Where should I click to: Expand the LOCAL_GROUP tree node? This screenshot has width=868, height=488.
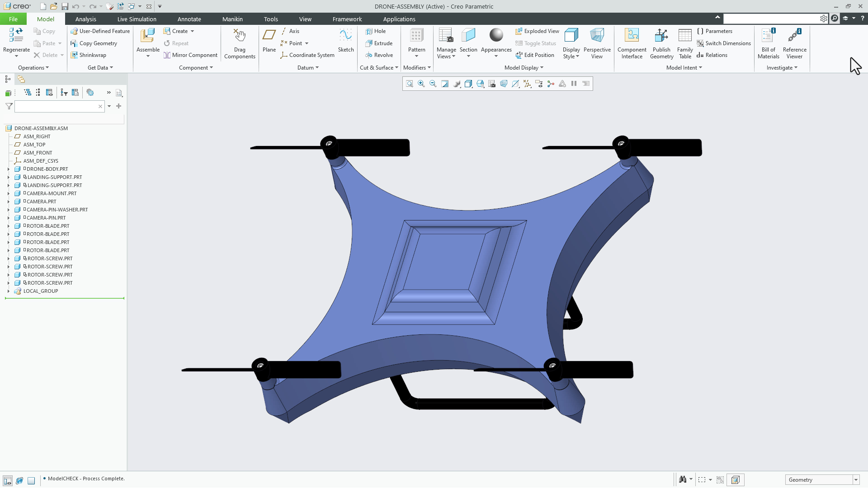pos(8,291)
